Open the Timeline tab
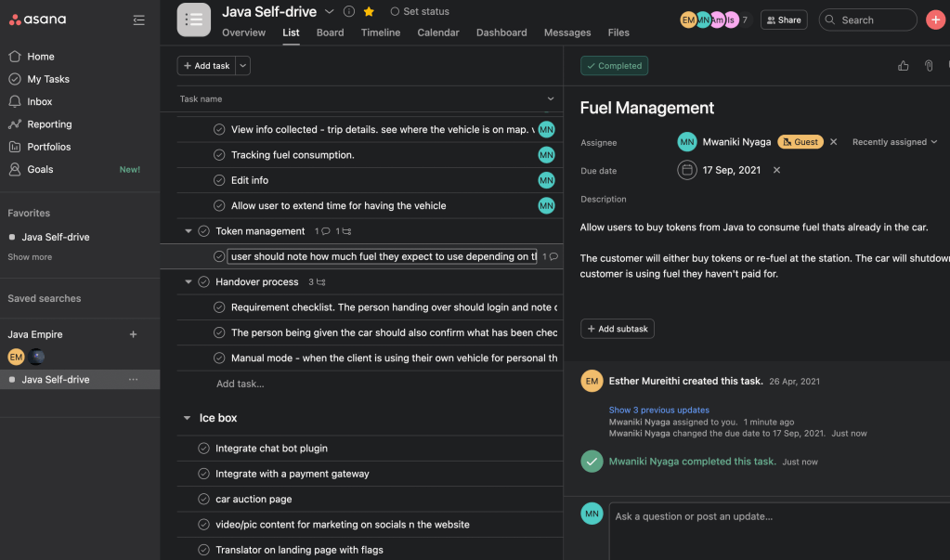 [381, 33]
